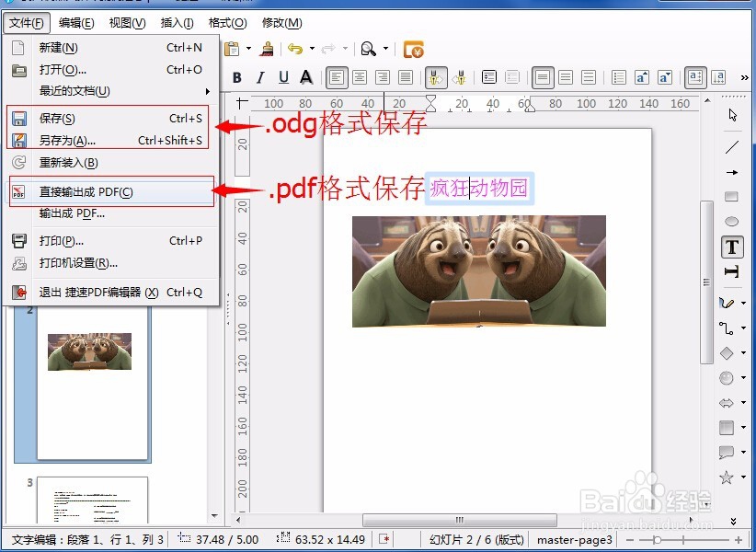This screenshot has height=552, width=756.
Task: Select the block arrows tool
Action: pyautogui.click(x=727, y=403)
